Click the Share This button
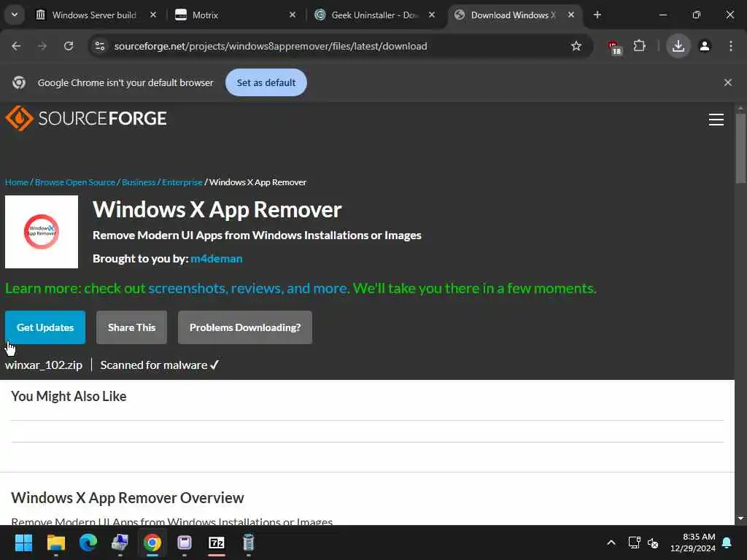747x560 pixels. click(131, 327)
